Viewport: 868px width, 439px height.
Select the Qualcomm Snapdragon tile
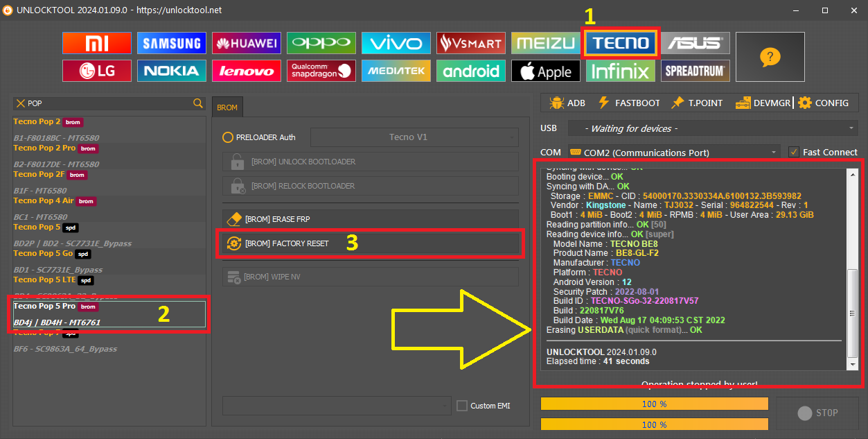click(321, 71)
